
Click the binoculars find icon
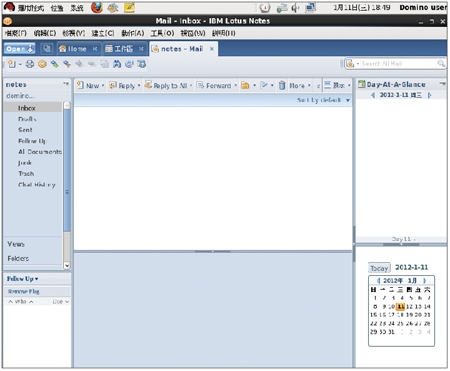click(117, 64)
